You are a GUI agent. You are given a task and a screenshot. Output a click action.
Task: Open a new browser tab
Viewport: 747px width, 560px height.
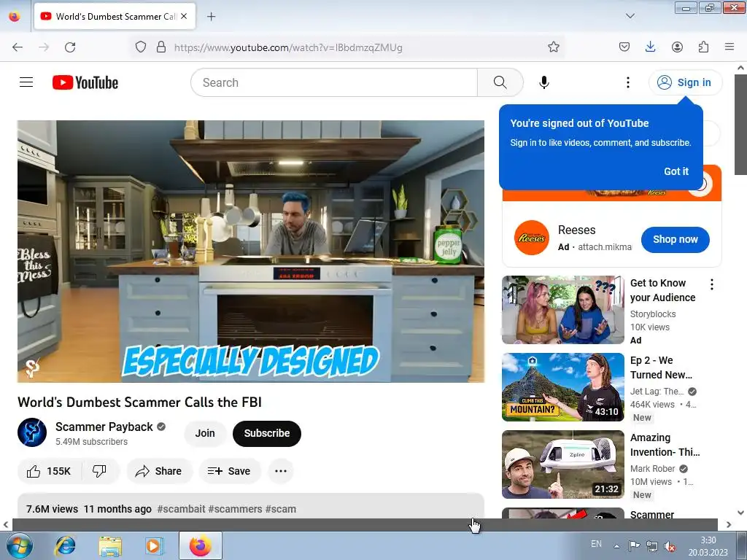211,17
